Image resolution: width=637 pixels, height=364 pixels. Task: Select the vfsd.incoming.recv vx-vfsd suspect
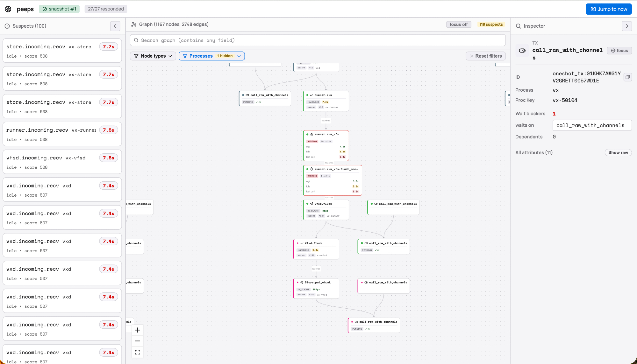point(62,162)
